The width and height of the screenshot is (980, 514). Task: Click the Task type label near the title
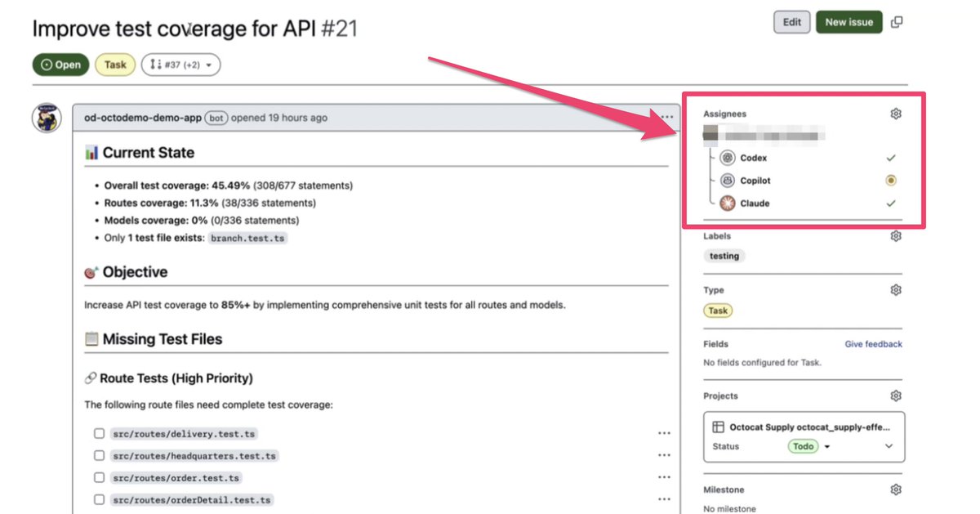[x=115, y=65]
